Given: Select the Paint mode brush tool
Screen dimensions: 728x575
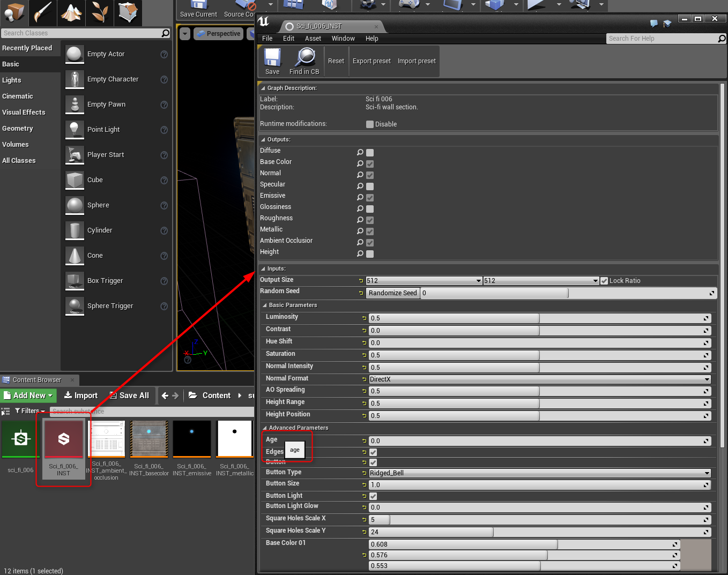Looking at the screenshot, I should 42,13.
